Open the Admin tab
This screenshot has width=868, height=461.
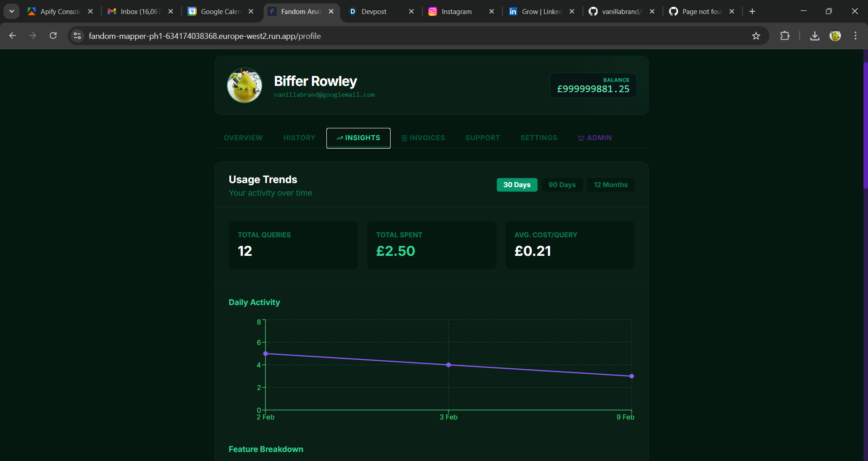pos(595,138)
